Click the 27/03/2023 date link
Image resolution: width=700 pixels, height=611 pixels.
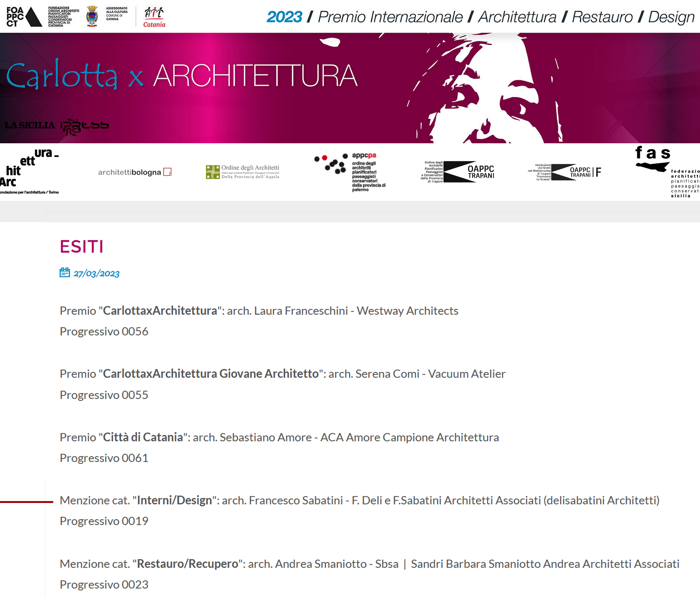tap(97, 274)
